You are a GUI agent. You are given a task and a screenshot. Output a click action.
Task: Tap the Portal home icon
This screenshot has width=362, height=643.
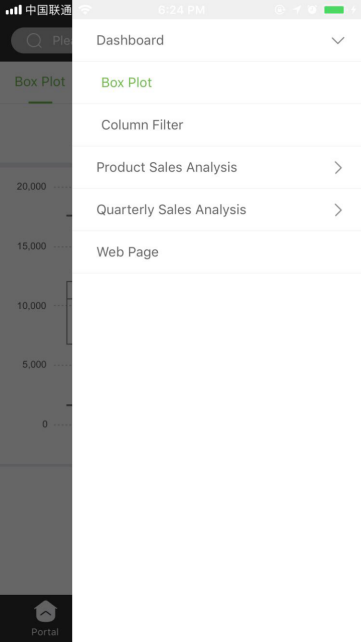46,611
